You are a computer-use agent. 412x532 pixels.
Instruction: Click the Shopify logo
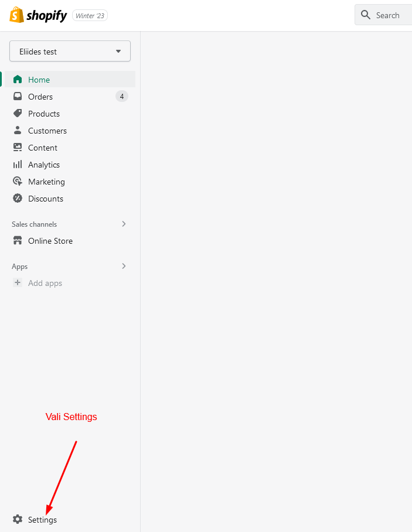pos(38,15)
